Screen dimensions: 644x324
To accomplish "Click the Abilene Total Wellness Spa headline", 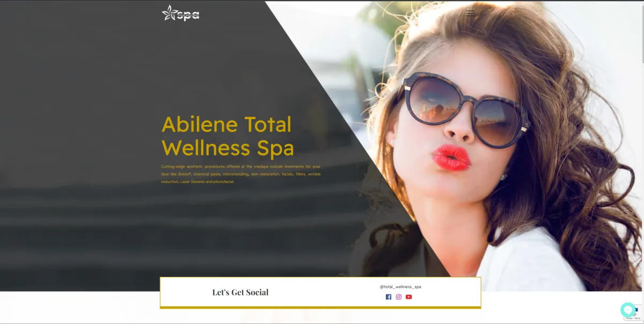I will (x=228, y=136).
